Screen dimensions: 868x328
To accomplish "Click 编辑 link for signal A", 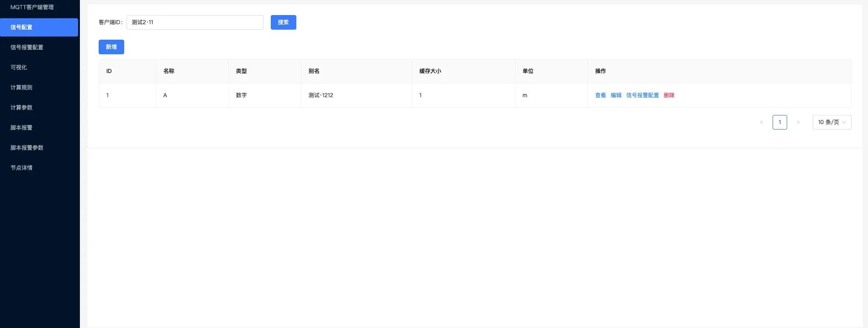I will [616, 95].
